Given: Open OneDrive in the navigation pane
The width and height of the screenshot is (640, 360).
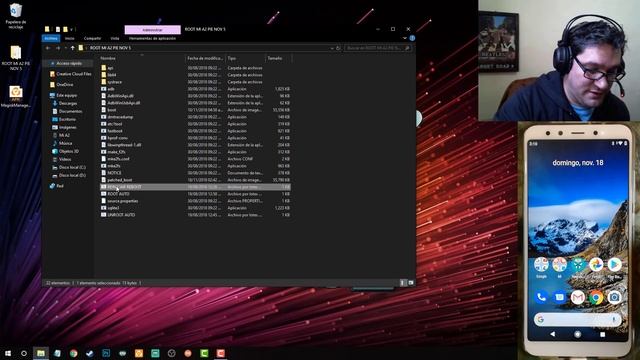Looking at the screenshot, I should (61, 84).
